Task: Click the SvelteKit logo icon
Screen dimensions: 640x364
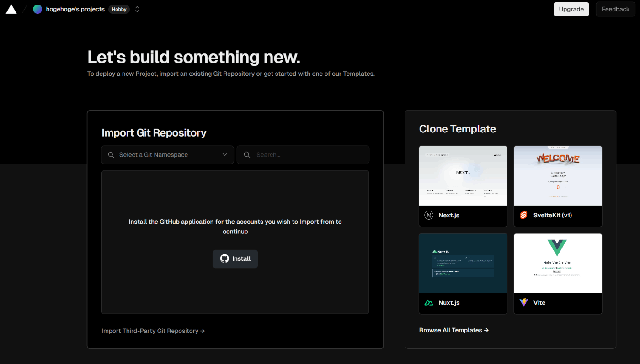Action: pos(524,215)
